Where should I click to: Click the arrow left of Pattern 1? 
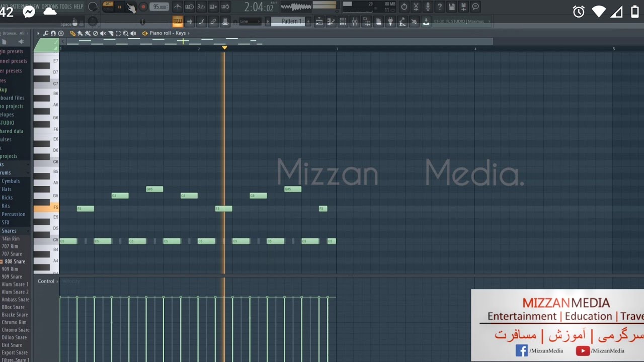(x=268, y=21)
